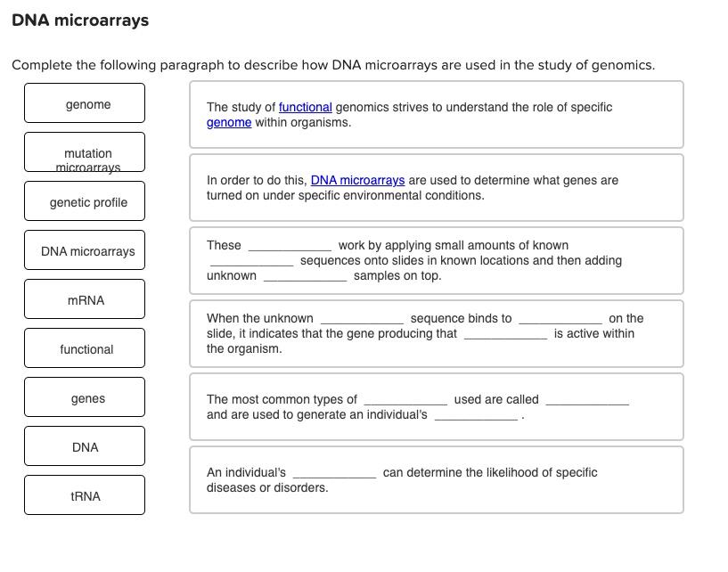
Task: Select the "genes" word tile
Action: click(x=85, y=396)
